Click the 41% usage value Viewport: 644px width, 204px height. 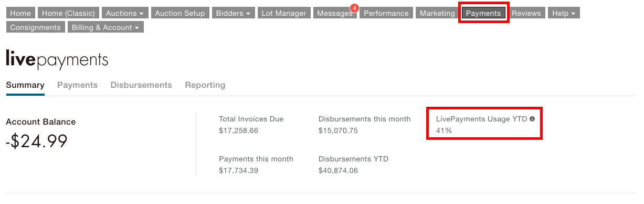(444, 130)
